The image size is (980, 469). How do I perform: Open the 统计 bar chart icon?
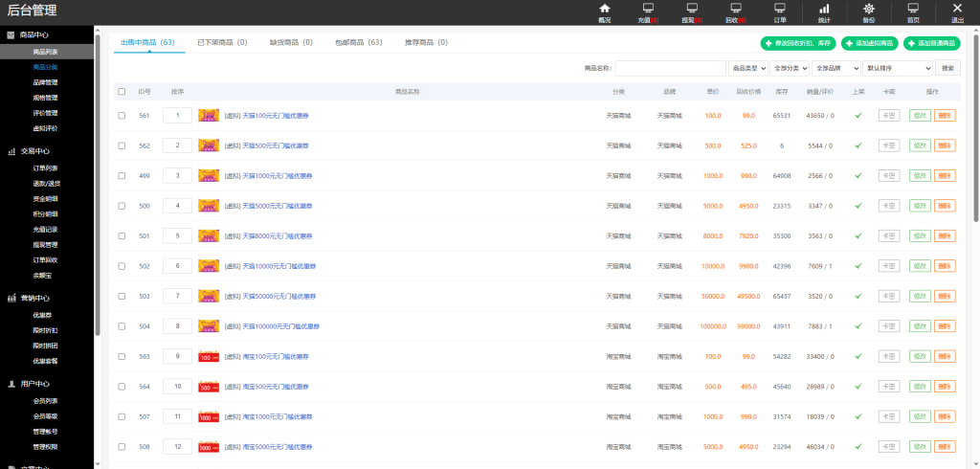[x=824, y=8]
